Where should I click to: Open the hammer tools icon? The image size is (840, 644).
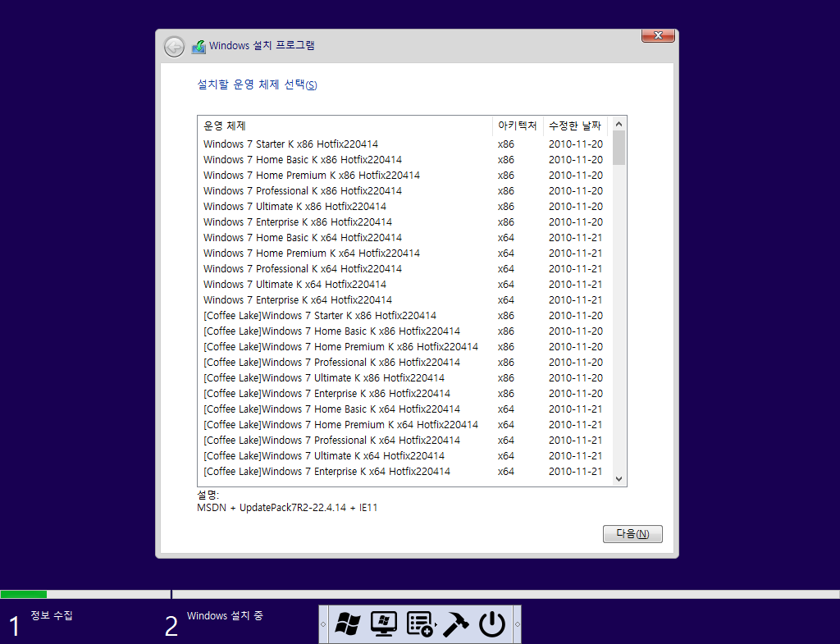point(456,624)
